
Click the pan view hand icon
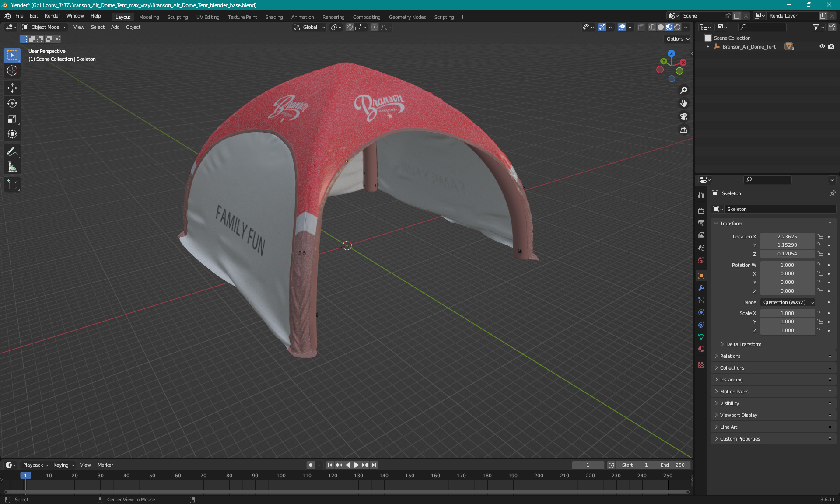click(684, 103)
